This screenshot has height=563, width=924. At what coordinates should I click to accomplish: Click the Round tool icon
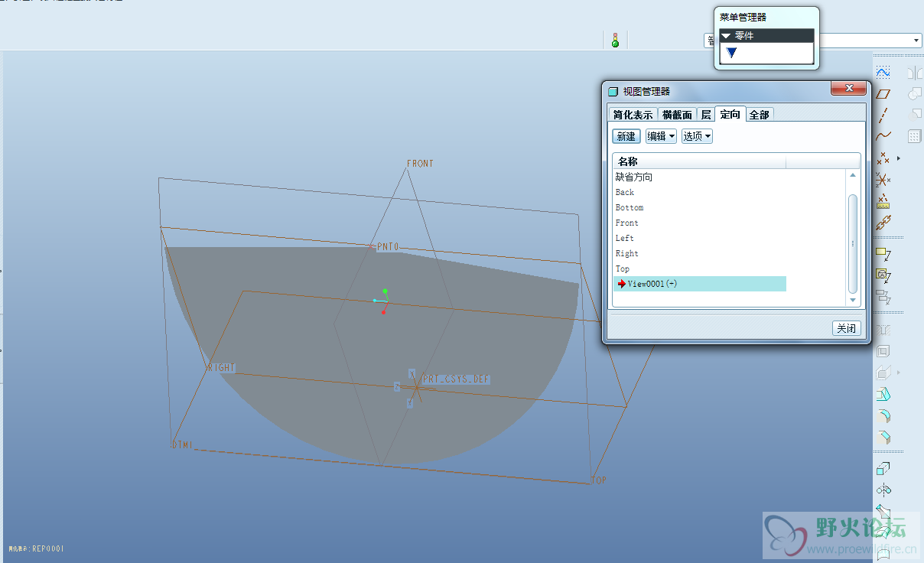point(883,416)
